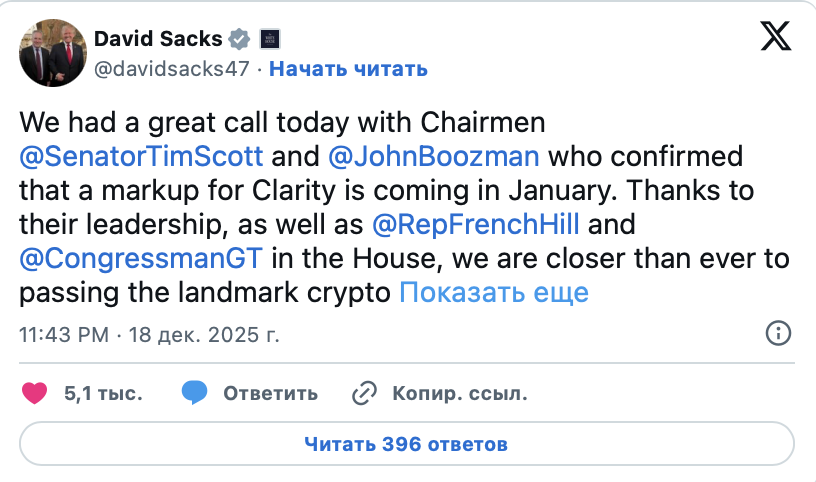Viewport: 816px width, 482px height.
Task: Expand the tweet with "Показать еще"
Action: pos(494,293)
